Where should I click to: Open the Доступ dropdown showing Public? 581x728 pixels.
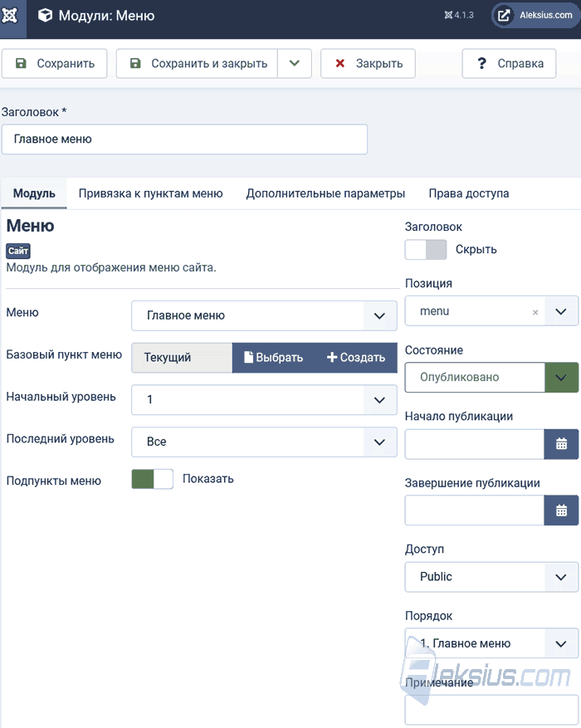click(491, 577)
